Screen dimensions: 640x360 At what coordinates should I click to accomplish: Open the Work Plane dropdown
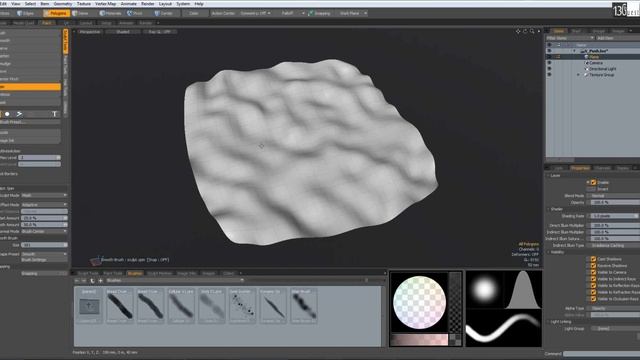[x=352, y=13]
